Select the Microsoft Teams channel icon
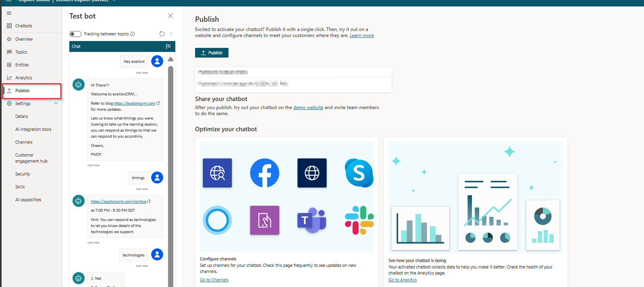This screenshot has height=287, width=644. [x=312, y=220]
